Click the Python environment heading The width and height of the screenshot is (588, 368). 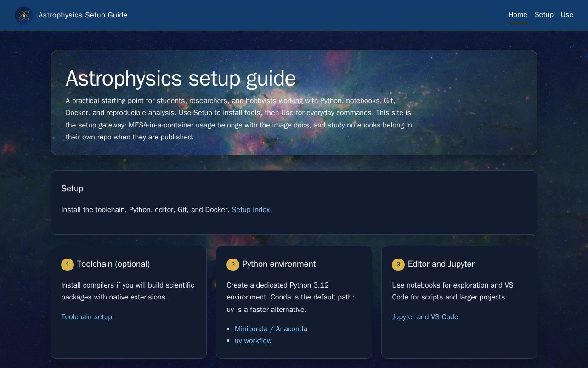pyautogui.click(x=279, y=264)
